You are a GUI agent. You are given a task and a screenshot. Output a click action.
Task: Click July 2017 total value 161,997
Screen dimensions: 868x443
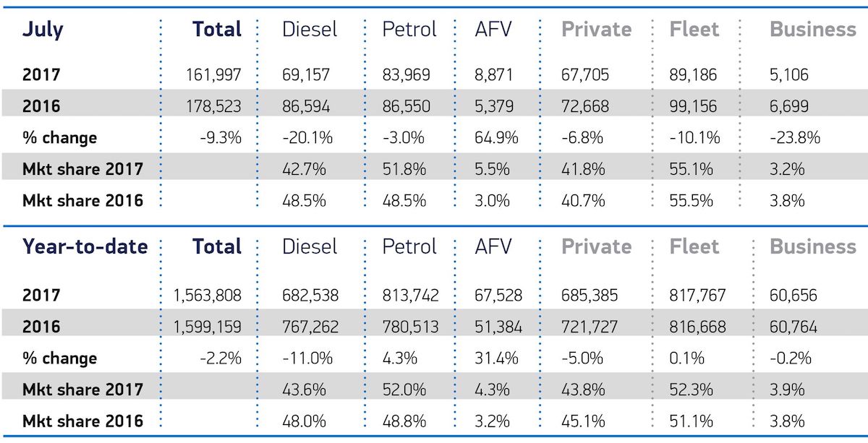pos(213,75)
